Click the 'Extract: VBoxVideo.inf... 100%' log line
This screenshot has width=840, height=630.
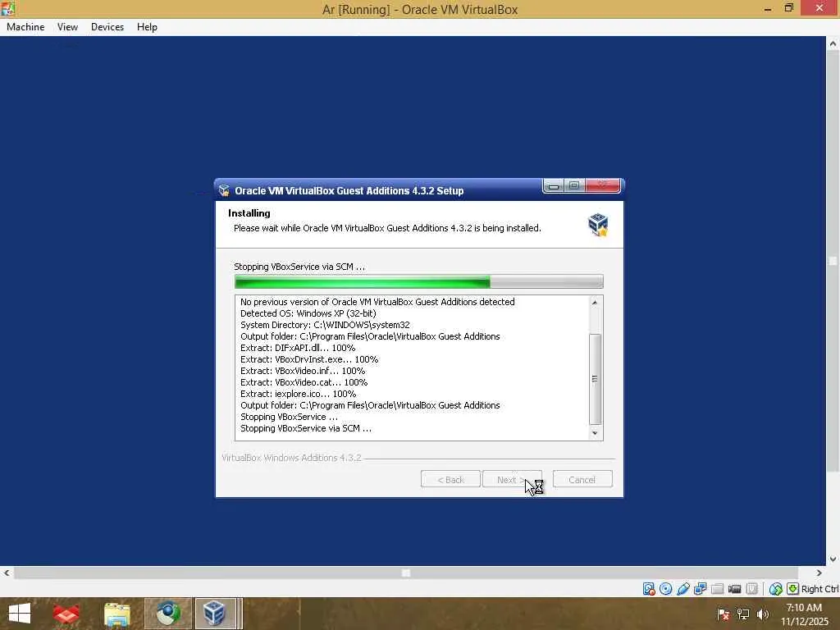click(x=303, y=371)
